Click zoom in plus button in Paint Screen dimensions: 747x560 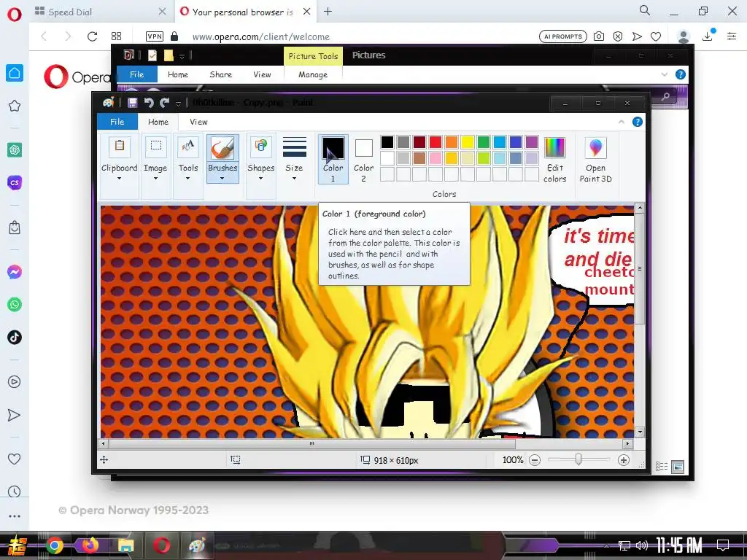tap(624, 460)
